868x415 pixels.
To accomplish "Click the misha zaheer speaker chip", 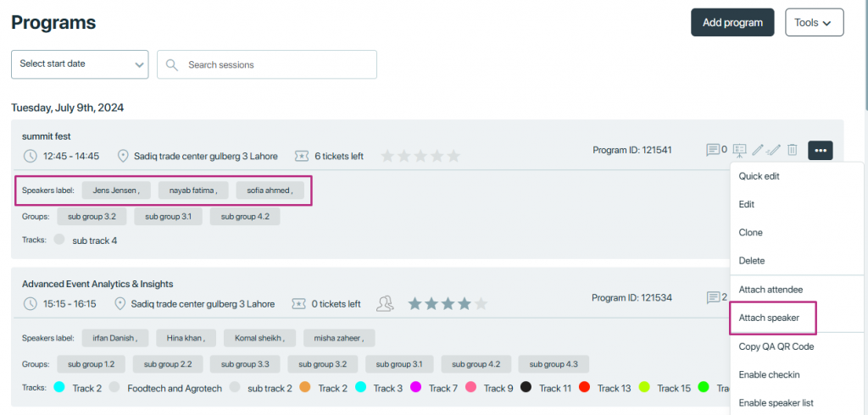I will pos(339,338).
